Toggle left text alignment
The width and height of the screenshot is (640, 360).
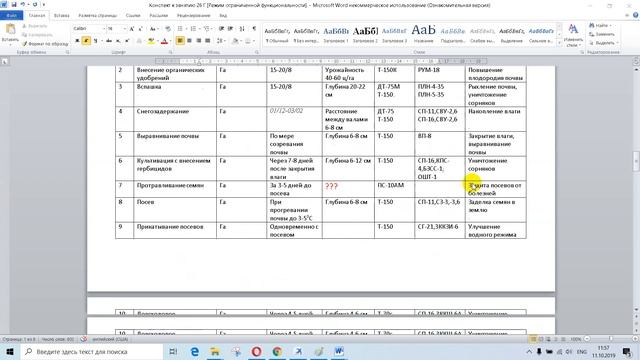180,41
